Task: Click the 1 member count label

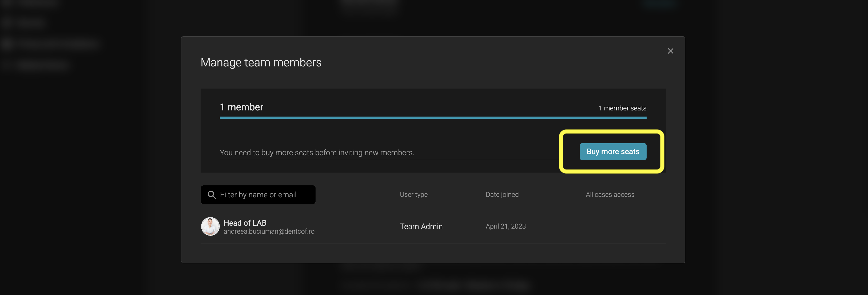Action: (x=241, y=107)
